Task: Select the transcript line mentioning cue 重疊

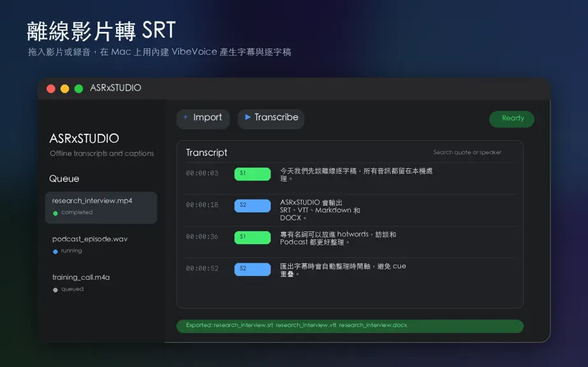Action: point(343,270)
